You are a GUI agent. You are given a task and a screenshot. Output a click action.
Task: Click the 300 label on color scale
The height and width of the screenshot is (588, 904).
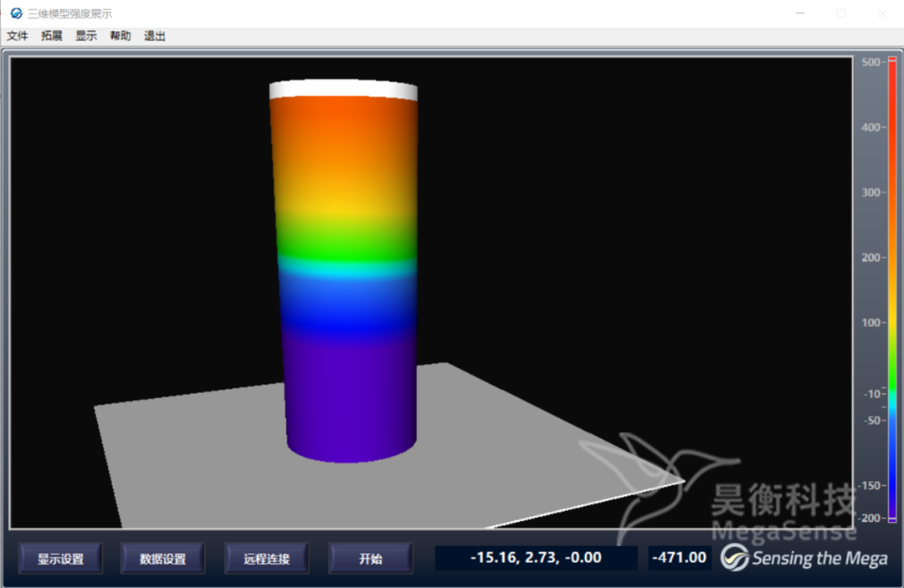[x=871, y=192]
